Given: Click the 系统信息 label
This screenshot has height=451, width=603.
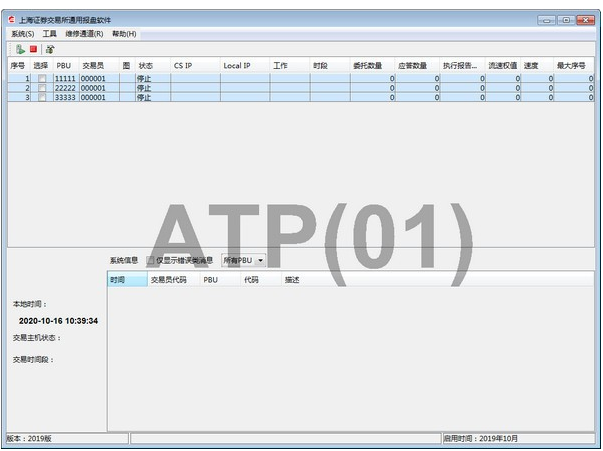Looking at the screenshot, I should click(124, 260).
